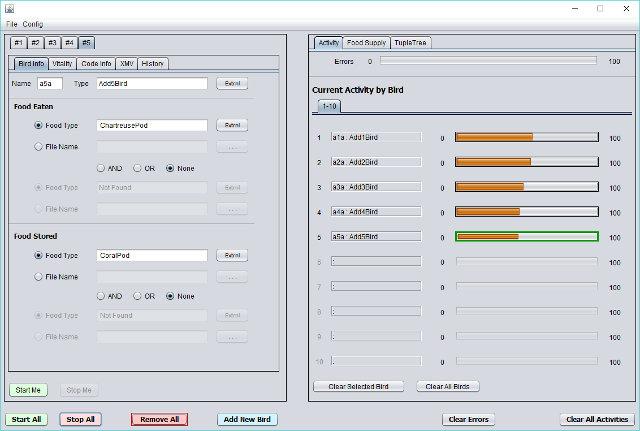This screenshot has height=431, width=640.
Task: Select File Name radio under Food Eaten
Action: (38, 147)
